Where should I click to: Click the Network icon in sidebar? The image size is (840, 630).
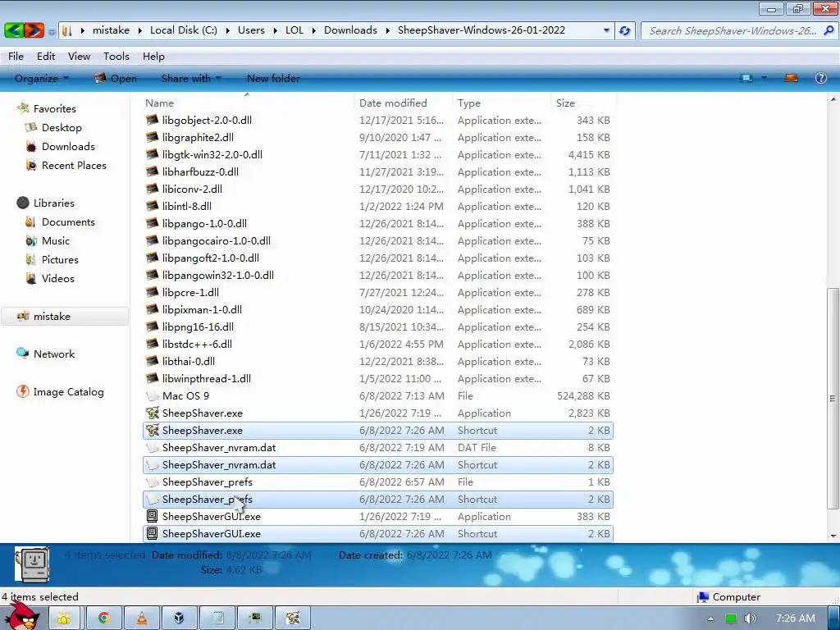point(23,354)
